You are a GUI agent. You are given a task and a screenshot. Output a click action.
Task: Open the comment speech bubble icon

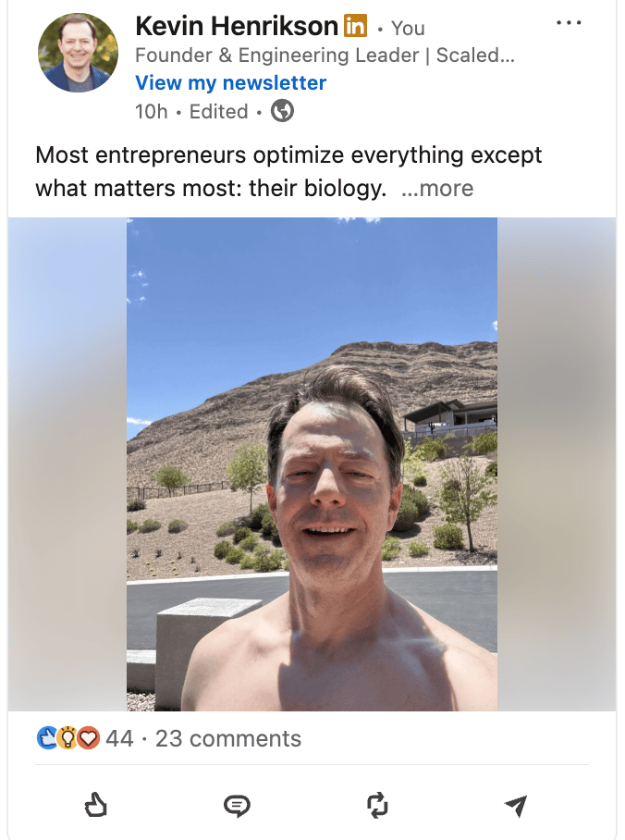coord(237,805)
